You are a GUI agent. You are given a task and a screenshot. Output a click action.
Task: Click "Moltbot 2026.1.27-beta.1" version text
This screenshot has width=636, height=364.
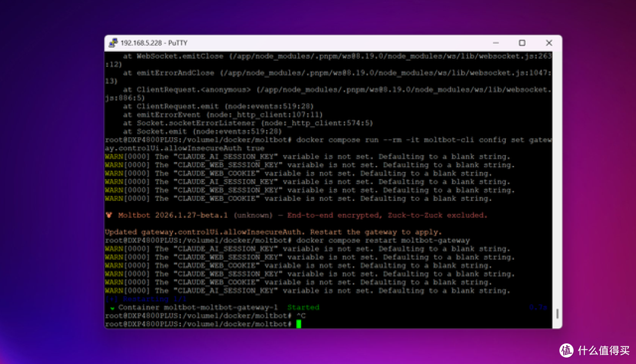click(173, 215)
